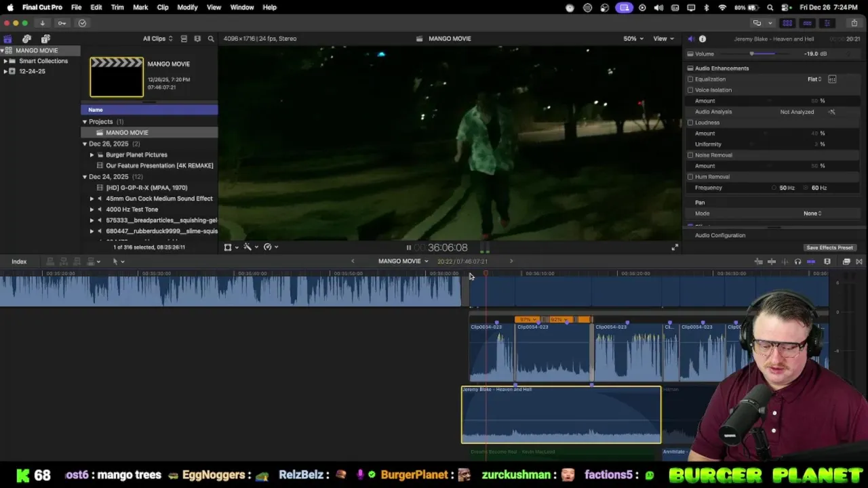Open the Flat equalization preset dropdown
Viewport: 868px width, 488px height.
tap(814, 79)
